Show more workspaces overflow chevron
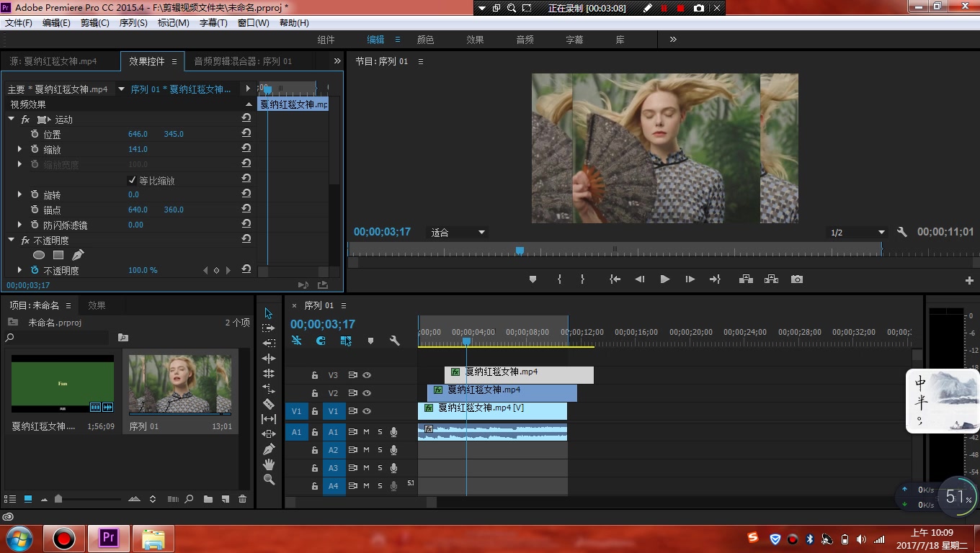The image size is (980, 553). coord(673,40)
